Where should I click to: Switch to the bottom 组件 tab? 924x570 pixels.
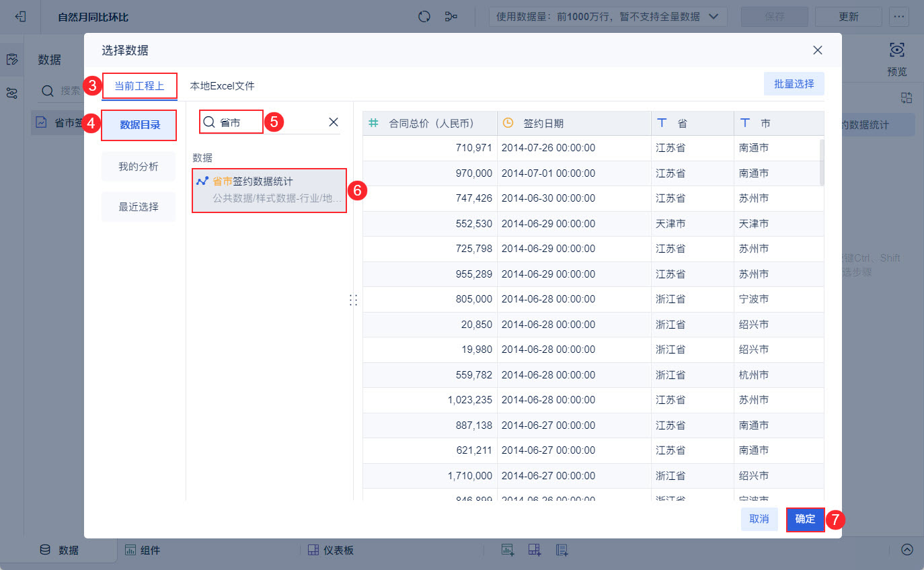pyautogui.click(x=143, y=550)
